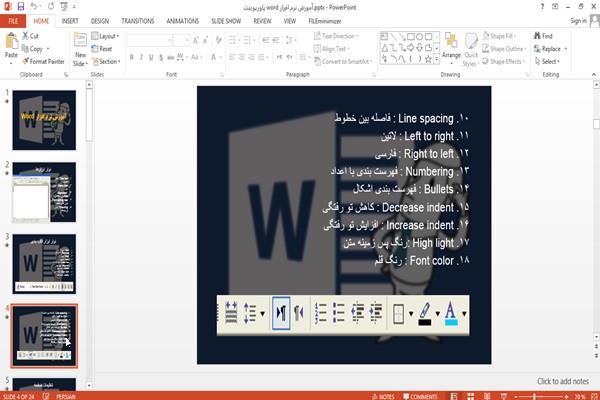Click Normal view icon in status bar
Screen dimensions: 600x400
(x=454, y=396)
